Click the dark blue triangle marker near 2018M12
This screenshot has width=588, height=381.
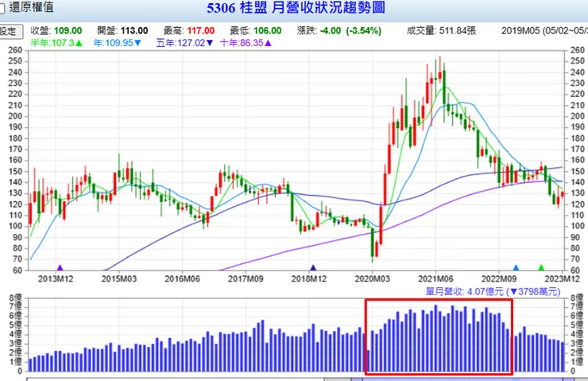pos(313,267)
